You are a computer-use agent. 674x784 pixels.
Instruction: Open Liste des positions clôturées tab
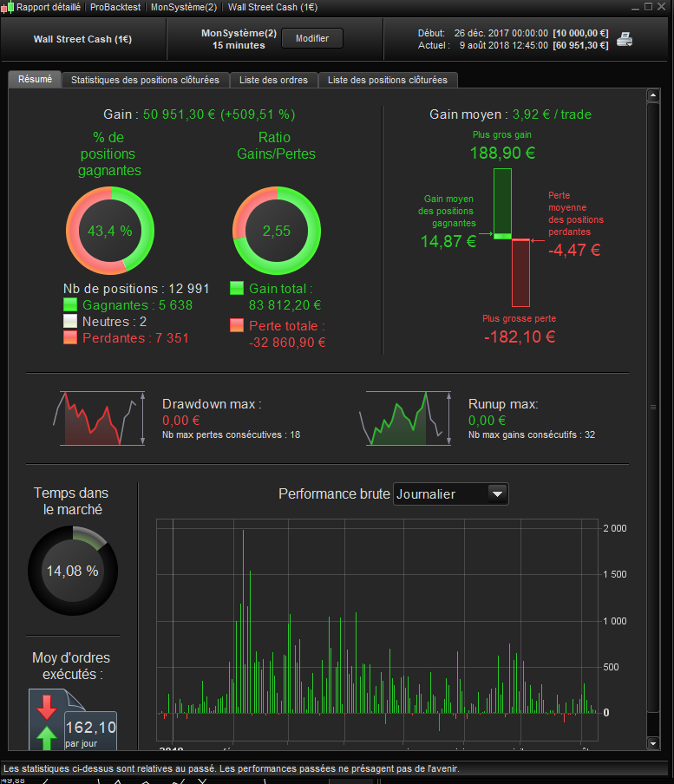pos(388,80)
